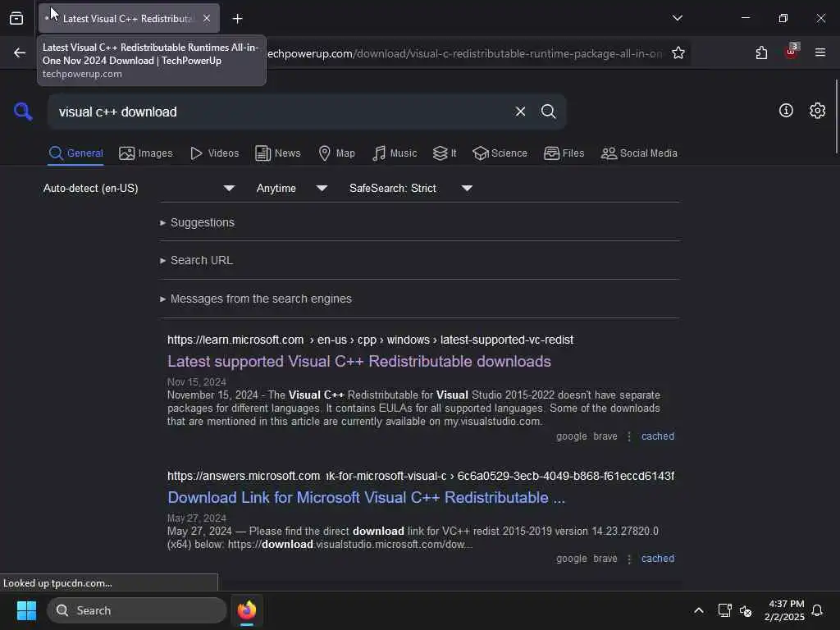Open the uBlock Origin extension icon
The image size is (840, 630).
pyautogui.click(x=792, y=52)
